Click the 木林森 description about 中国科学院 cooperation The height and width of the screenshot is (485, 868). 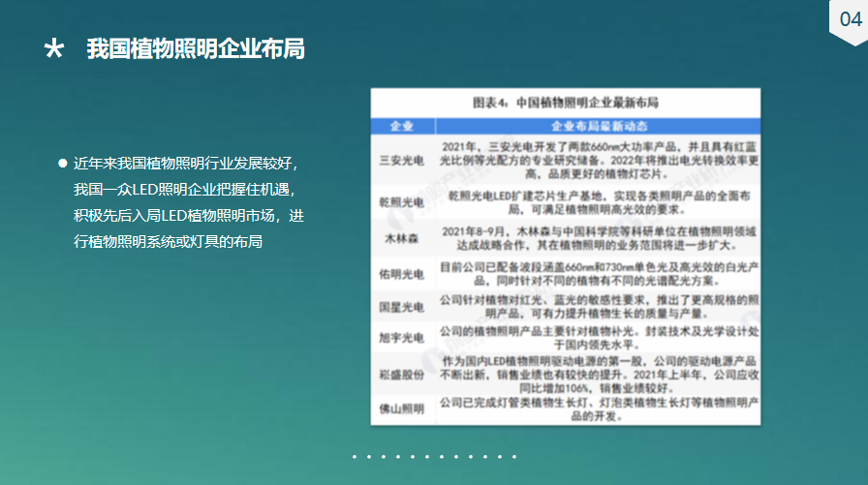click(x=599, y=239)
